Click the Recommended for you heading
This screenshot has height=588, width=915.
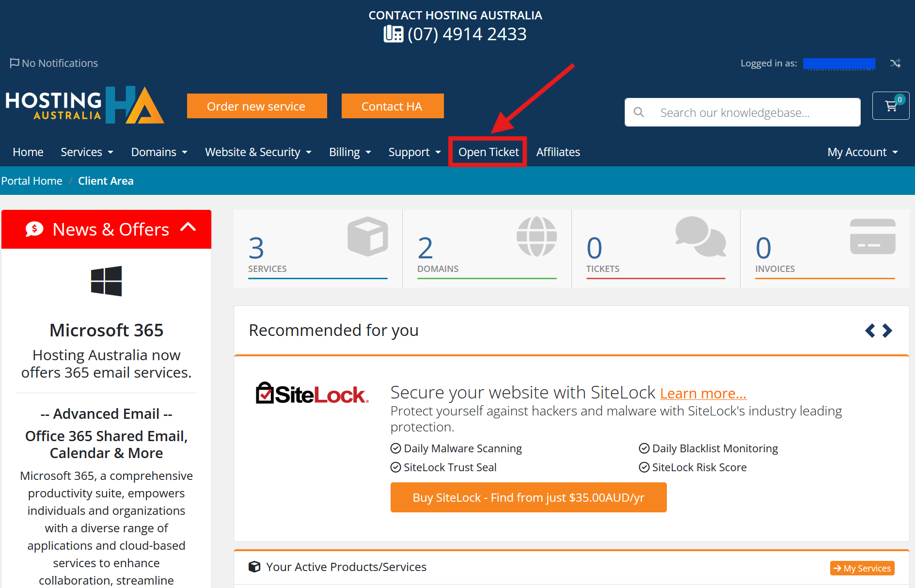334,330
